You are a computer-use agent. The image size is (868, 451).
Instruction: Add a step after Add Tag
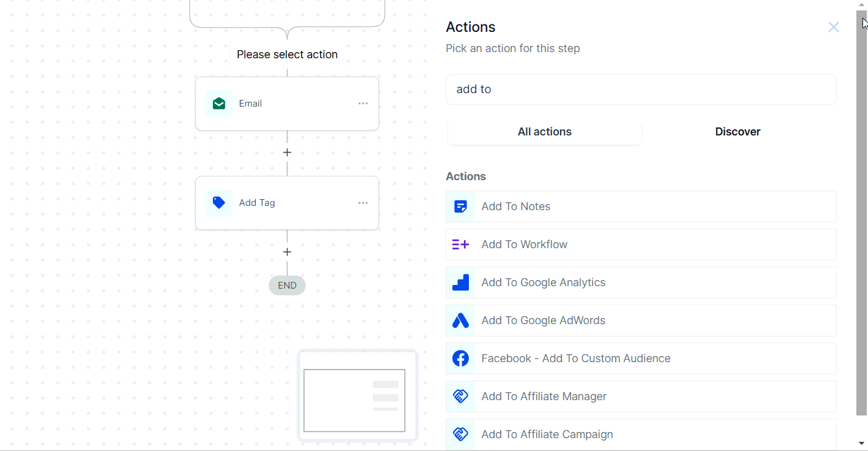pos(287,252)
